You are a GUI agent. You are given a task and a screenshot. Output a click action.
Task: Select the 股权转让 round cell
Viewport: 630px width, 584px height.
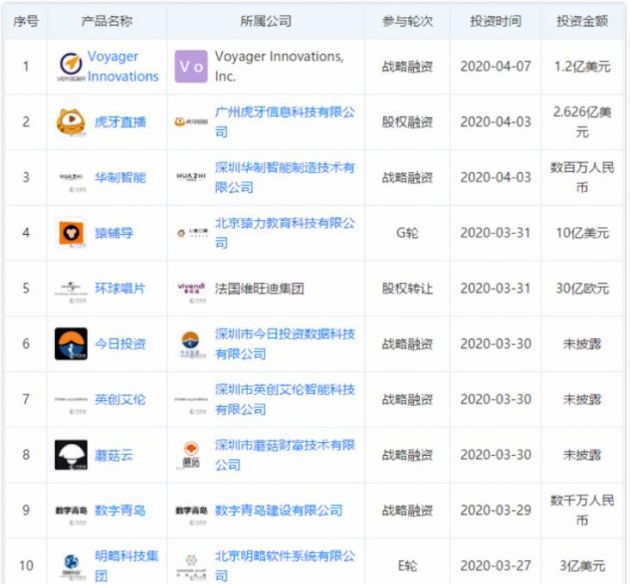coord(407,288)
